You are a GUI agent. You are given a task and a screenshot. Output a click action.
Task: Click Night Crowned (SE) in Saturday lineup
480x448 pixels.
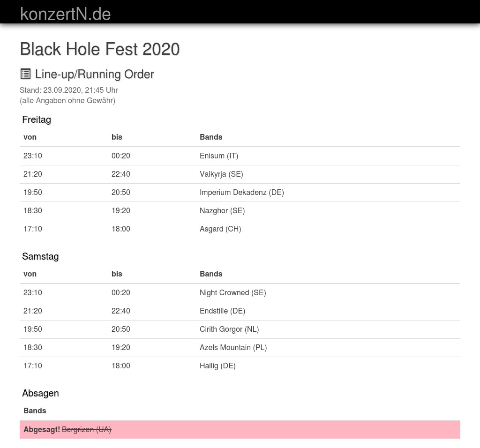pos(232,293)
